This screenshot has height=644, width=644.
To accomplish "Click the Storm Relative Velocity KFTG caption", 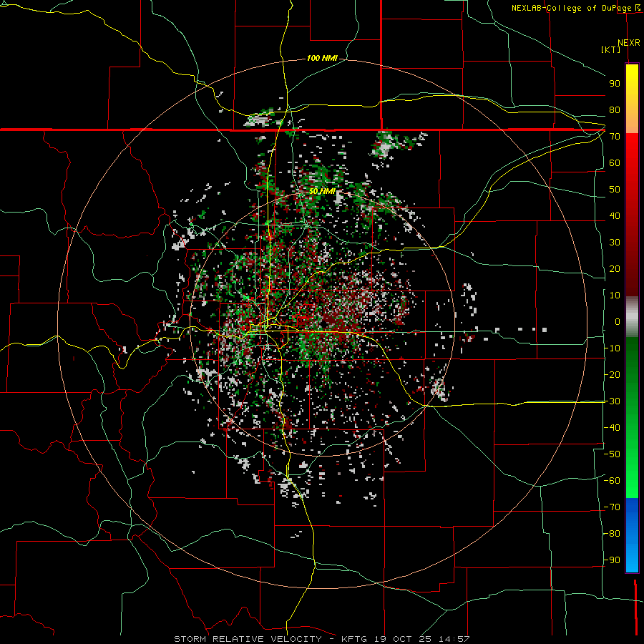I will pyautogui.click(x=321, y=639).
